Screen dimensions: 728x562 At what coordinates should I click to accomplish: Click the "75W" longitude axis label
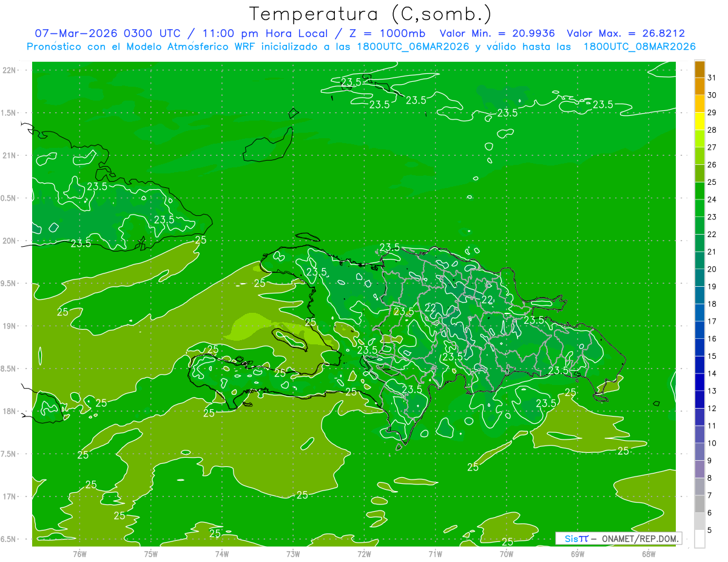pyautogui.click(x=151, y=554)
